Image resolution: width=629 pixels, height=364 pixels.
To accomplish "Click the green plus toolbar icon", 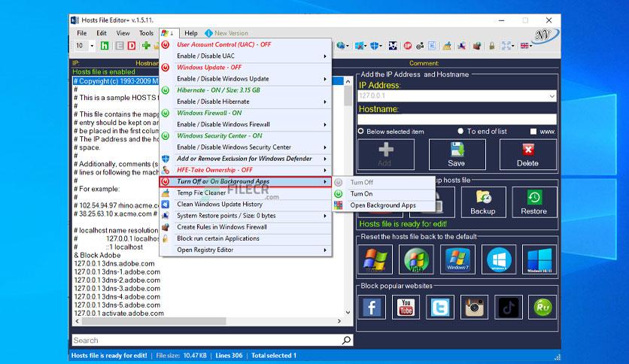I will tap(146, 46).
